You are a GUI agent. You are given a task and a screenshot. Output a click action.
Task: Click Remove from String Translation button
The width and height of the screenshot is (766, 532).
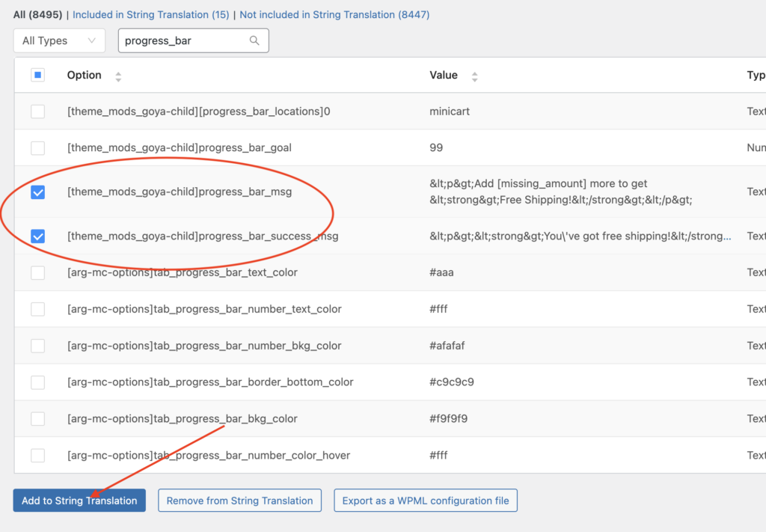pos(239,501)
